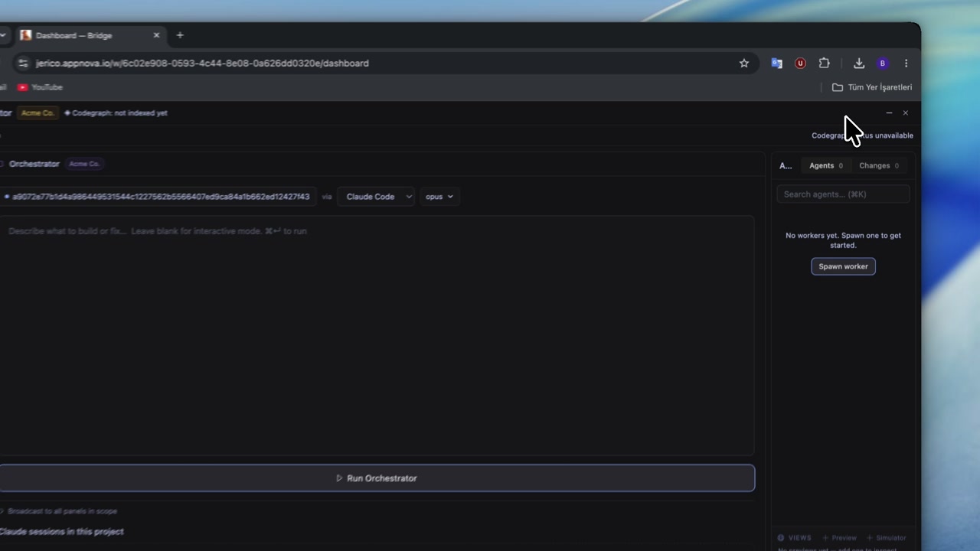Open the Claude Code dropdown
Screen dimensions: 980x551
376,197
